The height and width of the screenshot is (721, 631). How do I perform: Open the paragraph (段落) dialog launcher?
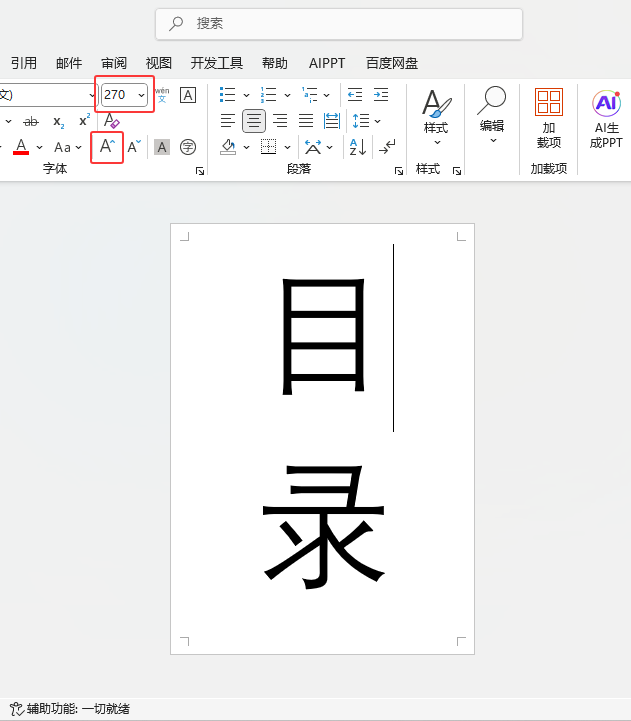(x=399, y=171)
